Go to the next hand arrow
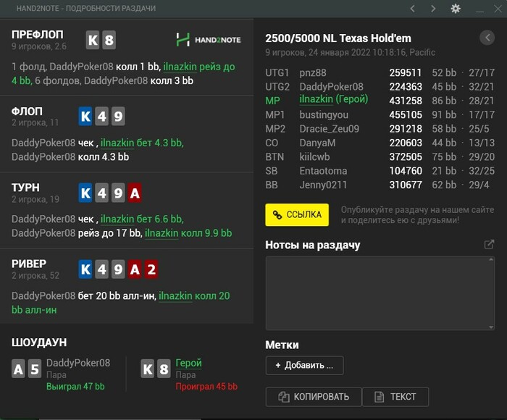 [433, 9]
